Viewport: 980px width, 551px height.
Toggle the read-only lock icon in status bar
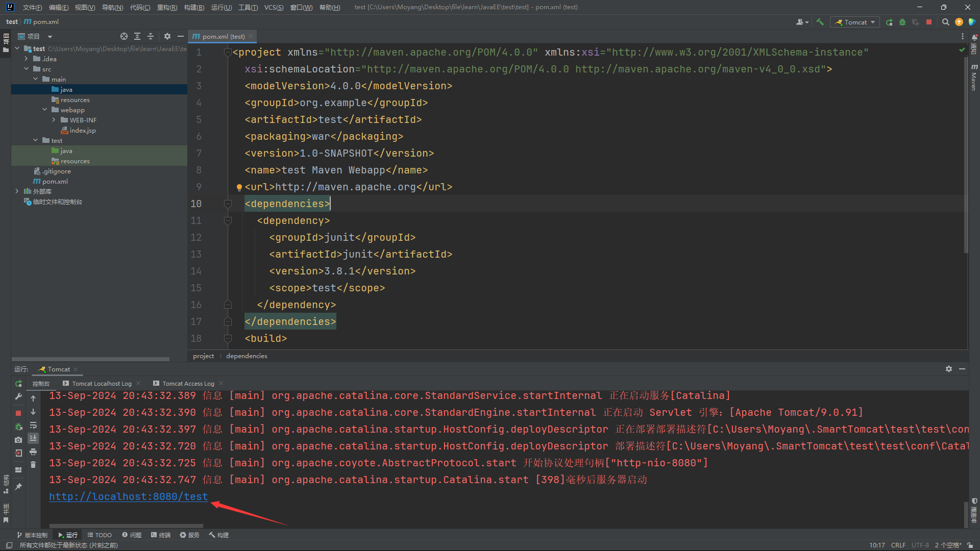click(x=970, y=545)
